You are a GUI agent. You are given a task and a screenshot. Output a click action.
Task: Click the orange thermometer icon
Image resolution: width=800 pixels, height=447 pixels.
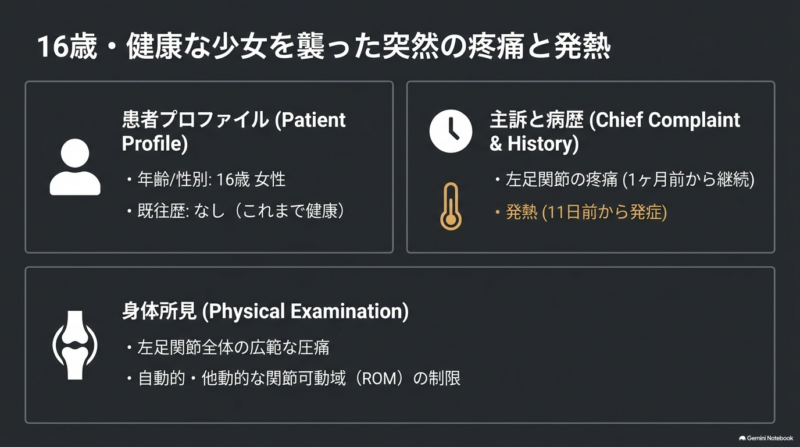[451, 207]
